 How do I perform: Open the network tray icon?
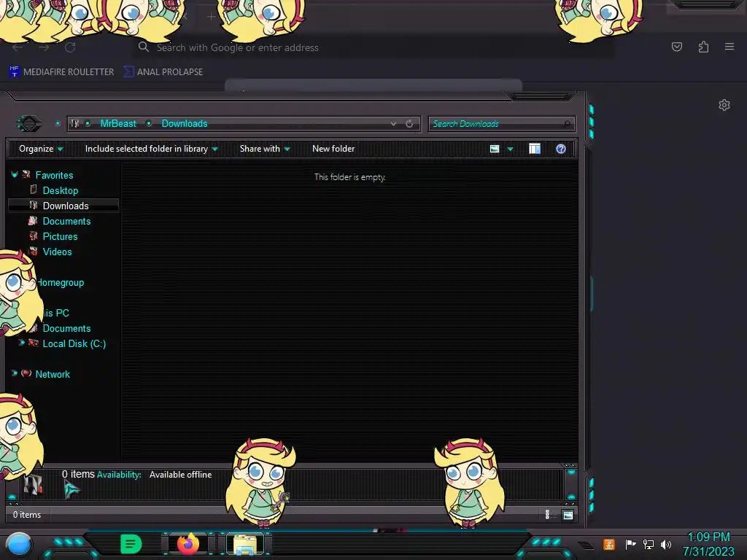click(648, 544)
